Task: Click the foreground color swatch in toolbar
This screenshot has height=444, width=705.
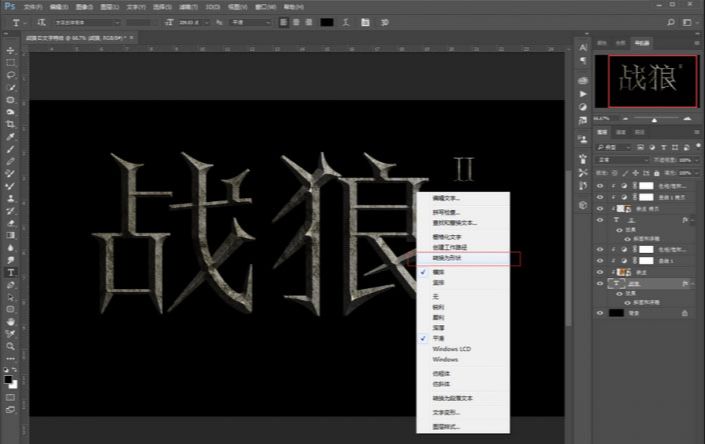Action: [x=8, y=379]
